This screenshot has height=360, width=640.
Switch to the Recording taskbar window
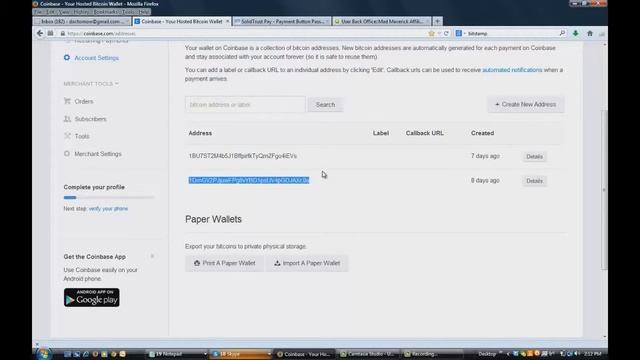(433, 354)
